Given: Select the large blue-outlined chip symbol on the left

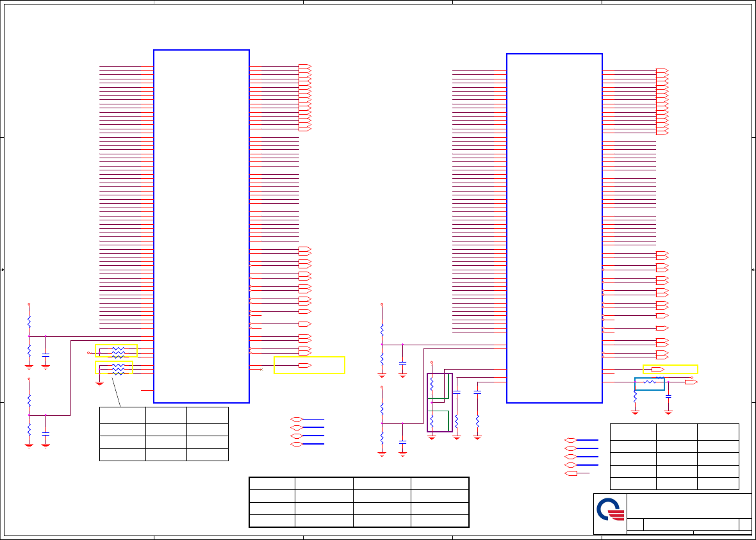Looking at the screenshot, I should (x=202, y=226).
